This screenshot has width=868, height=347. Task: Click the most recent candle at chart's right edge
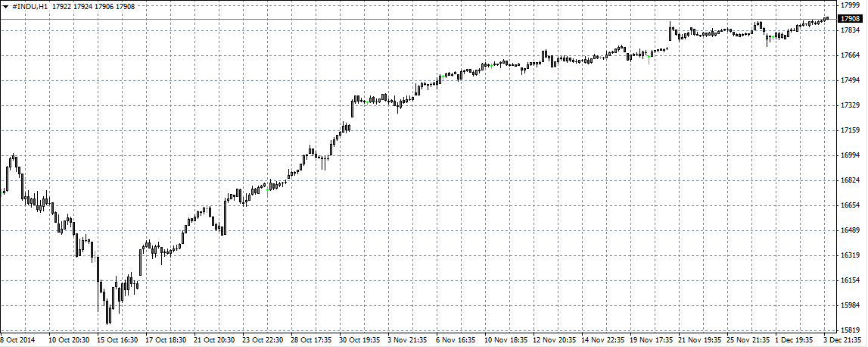click(827, 18)
